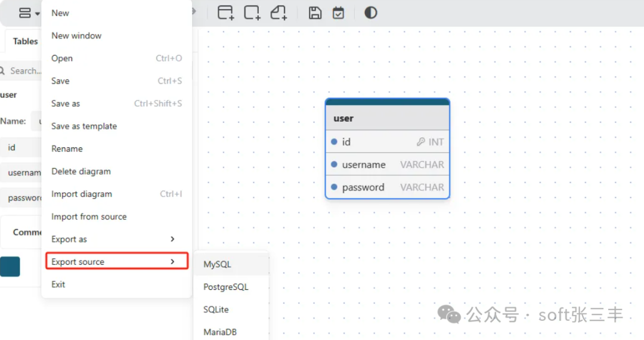The height and width of the screenshot is (340, 644).
Task: Click the Add subject area icon
Action: (252, 13)
